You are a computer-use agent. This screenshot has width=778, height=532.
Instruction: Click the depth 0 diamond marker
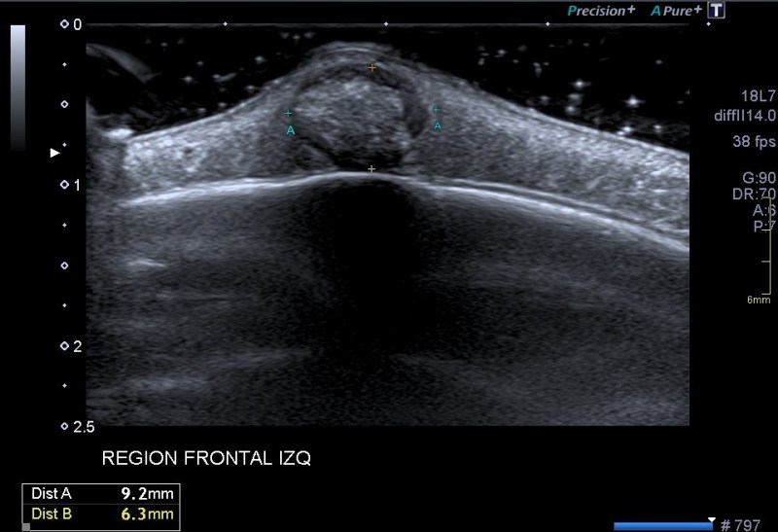pos(65,22)
